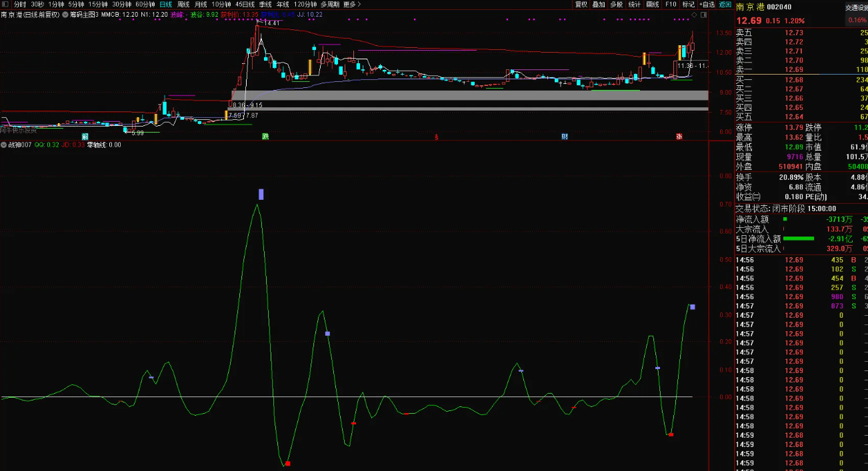Select the 60分钟 period tab

(145, 4)
